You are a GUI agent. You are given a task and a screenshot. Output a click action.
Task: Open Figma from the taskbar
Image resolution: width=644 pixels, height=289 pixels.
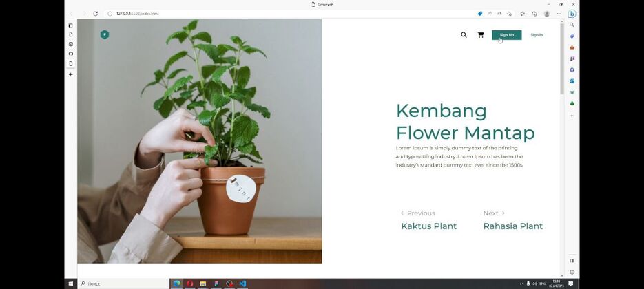tap(216, 283)
